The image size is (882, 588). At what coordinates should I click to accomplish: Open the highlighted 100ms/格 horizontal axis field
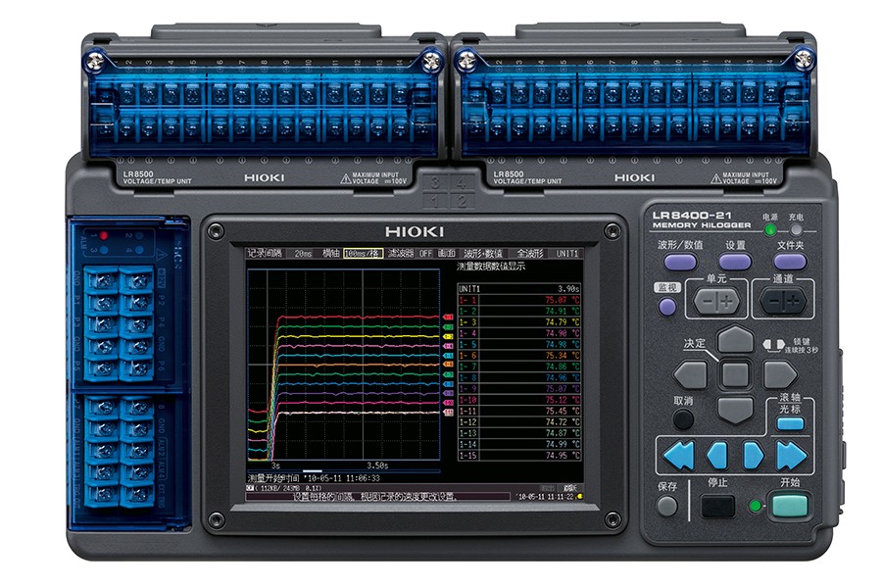pos(363,254)
